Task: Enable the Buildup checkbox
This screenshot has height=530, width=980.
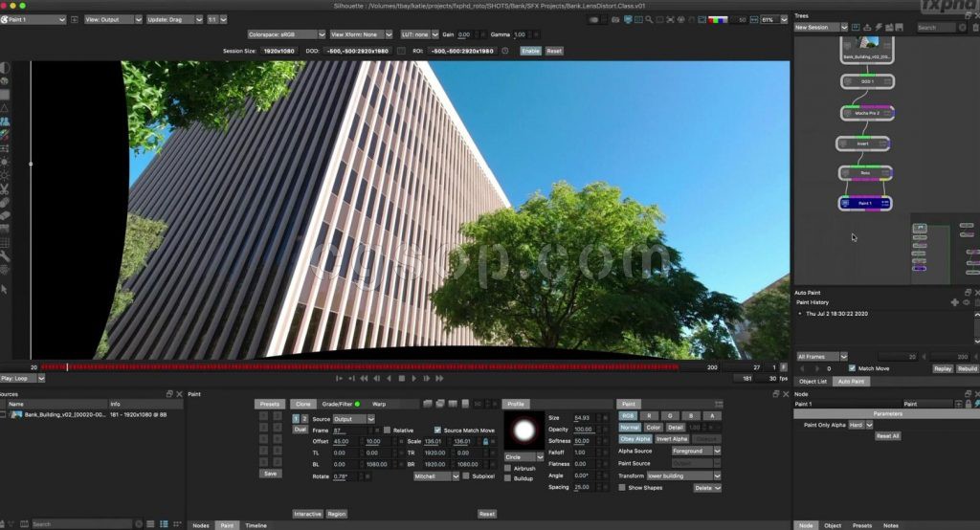Action: tap(507, 478)
